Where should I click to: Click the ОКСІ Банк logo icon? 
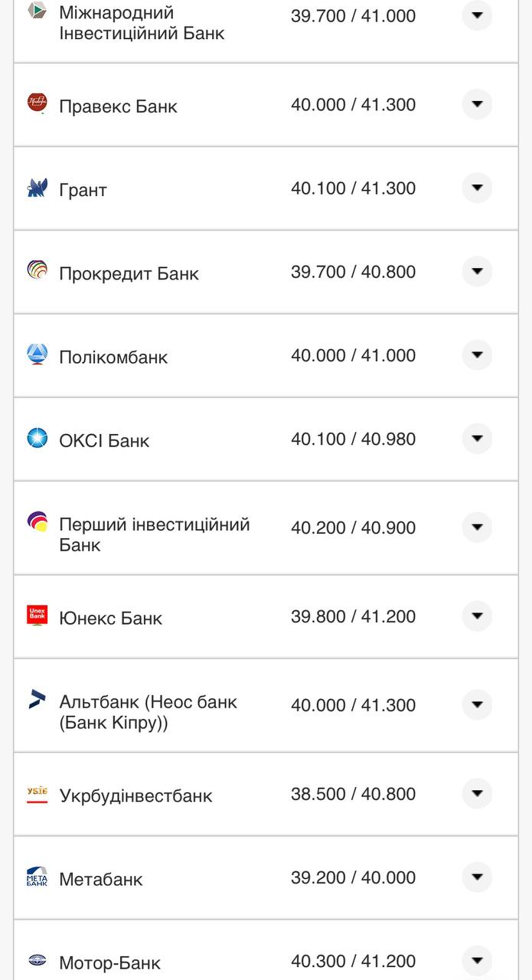(37, 438)
